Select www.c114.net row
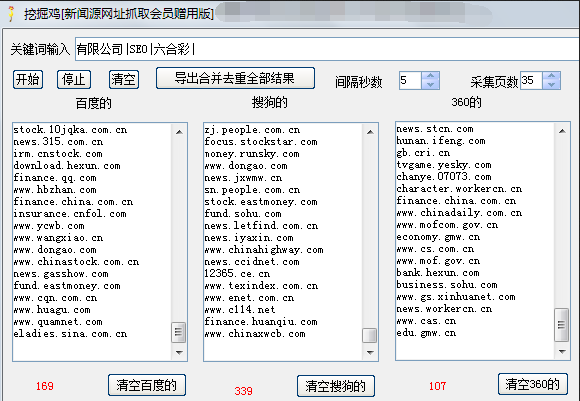580x401 pixels. point(240,310)
